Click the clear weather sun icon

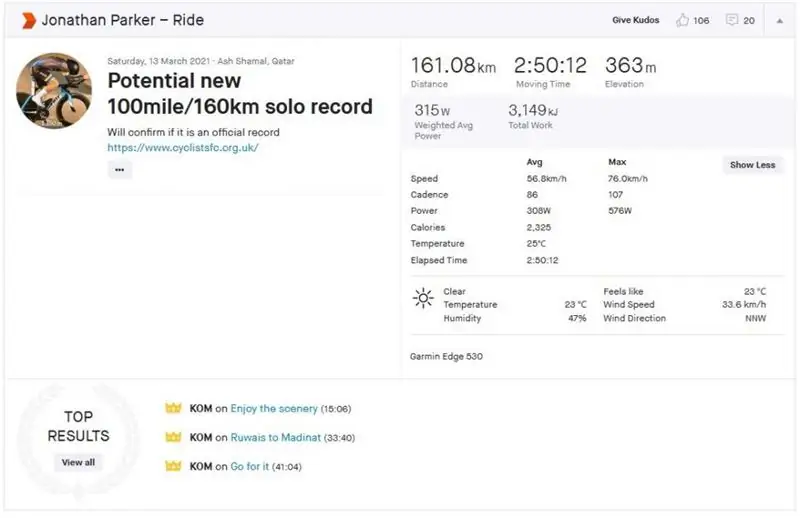(423, 298)
